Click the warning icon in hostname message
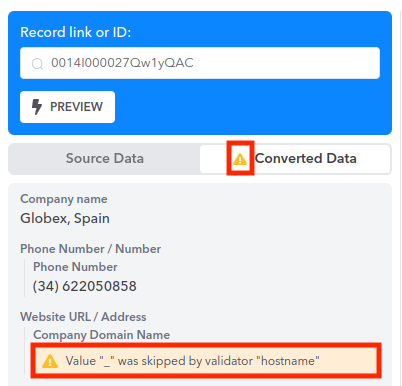Viewport: 402px width, 386px height. pos(50,361)
